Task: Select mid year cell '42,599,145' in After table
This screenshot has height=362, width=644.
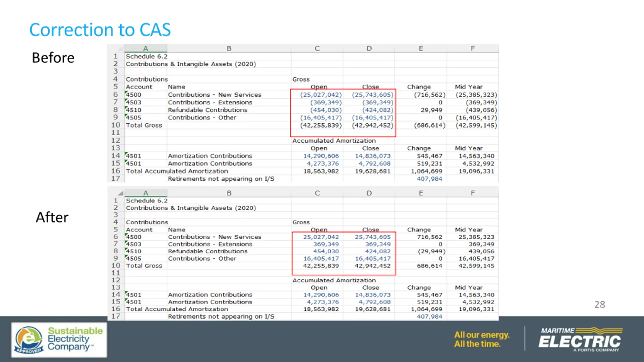Action: click(x=476, y=266)
